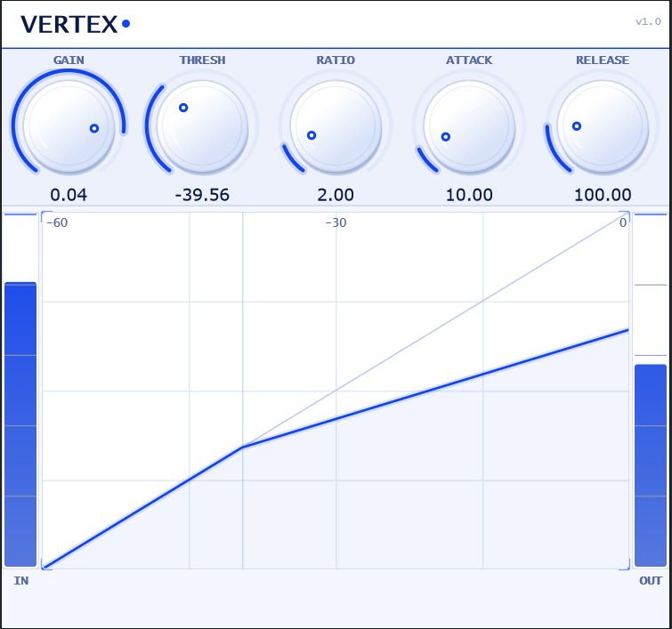Click the -30 graph axis label
672x629 pixels.
coord(336,222)
